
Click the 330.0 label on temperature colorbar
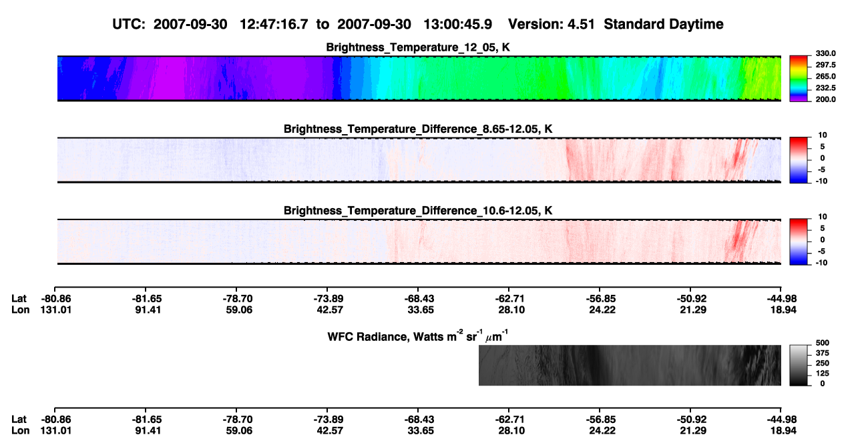coord(825,53)
